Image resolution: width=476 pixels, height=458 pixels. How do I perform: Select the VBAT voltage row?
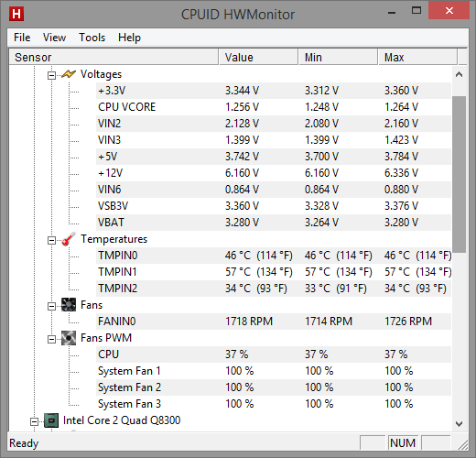274,223
